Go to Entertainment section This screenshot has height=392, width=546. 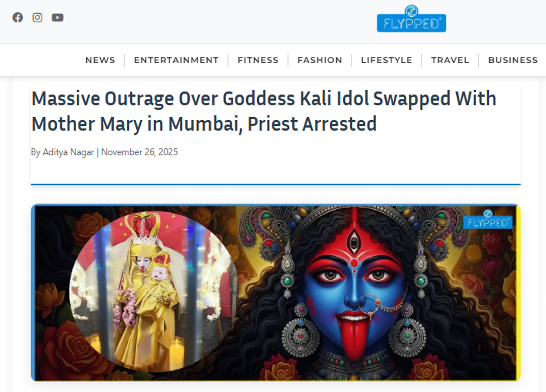[176, 60]
